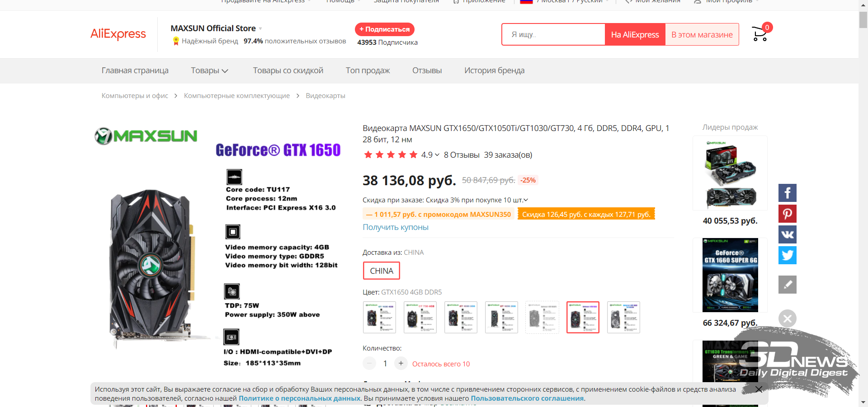Viewport: 868px width, 407px height.
Task: Click the product title text
Action: tap(516, 134)
